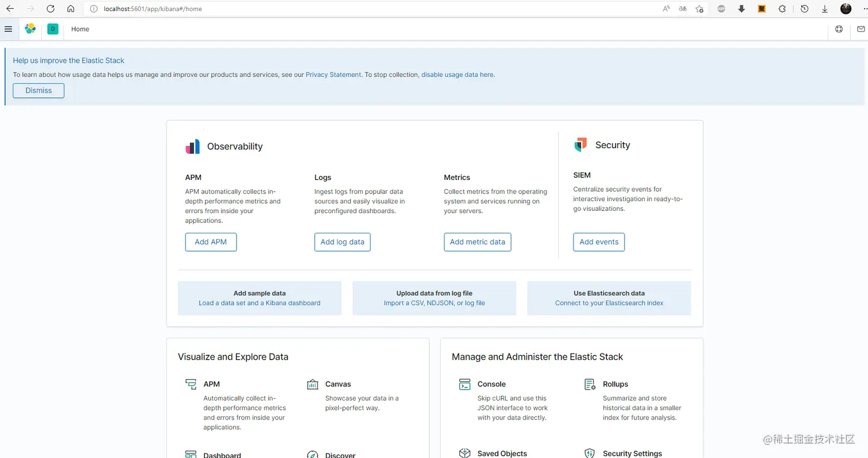Open the Saved Objects link

502,453
